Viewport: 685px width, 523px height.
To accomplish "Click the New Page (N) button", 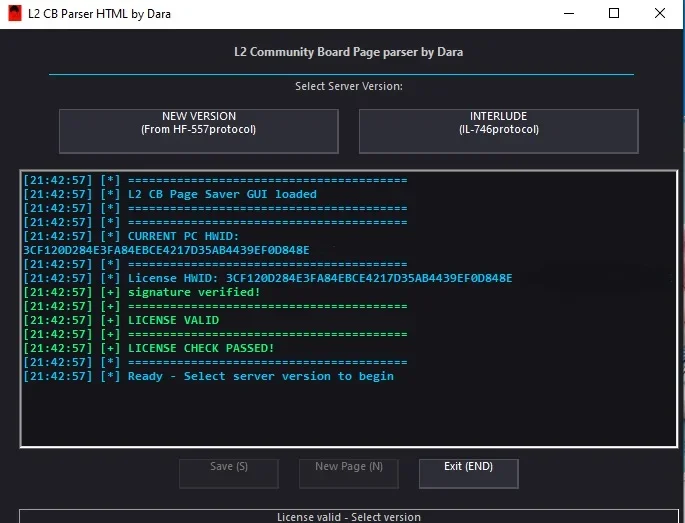I will tap(349, 473).
